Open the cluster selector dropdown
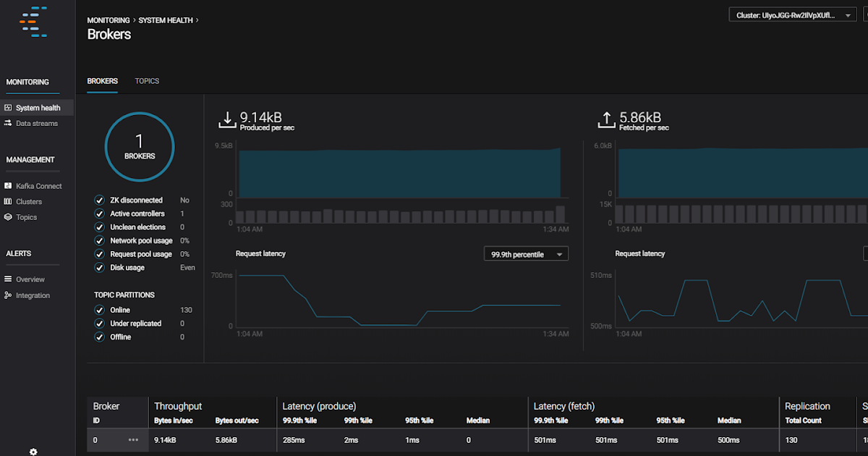The width and height of the screenshot is (868, 456). [x=792, y=14]
